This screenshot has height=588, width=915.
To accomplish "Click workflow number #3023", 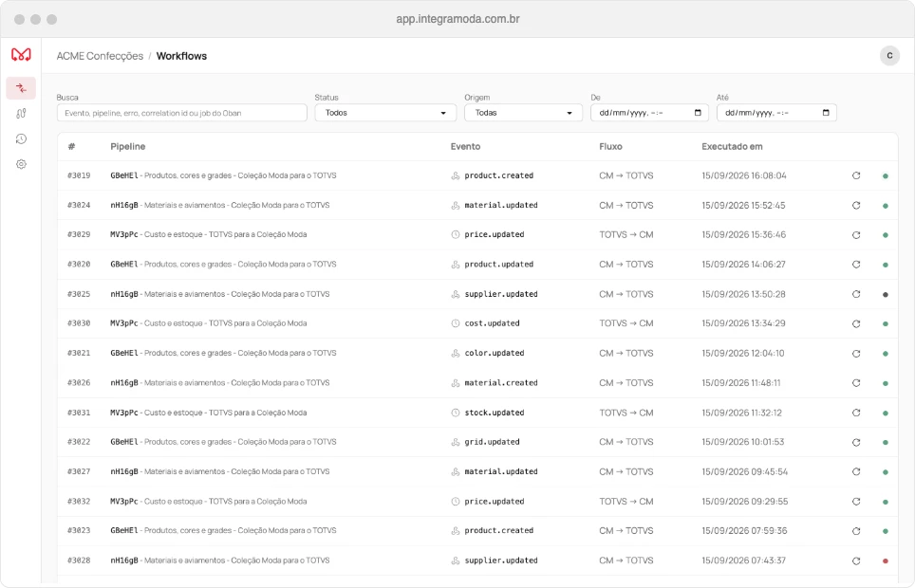I will 79,531.
